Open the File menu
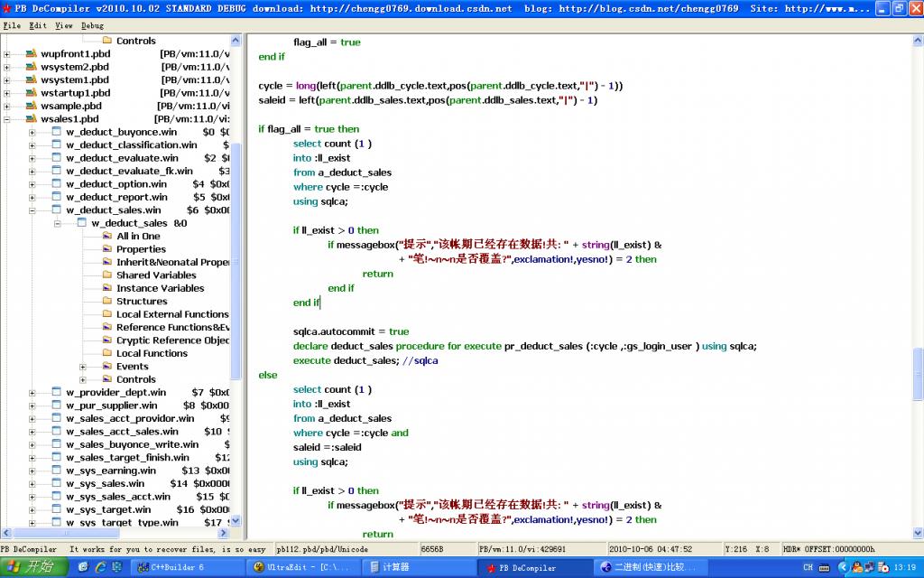 click(x=11, y=25)
